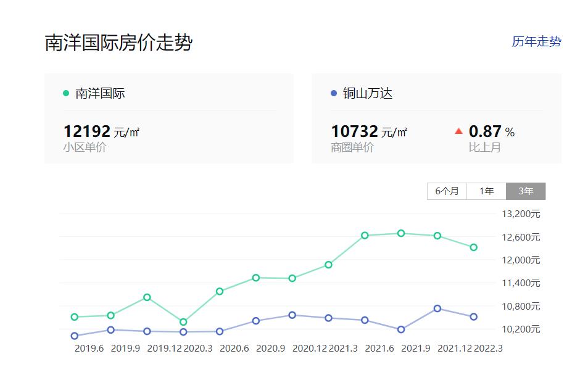Click the red up-arrow change indicator
The image size is (588, 388).
(x=458, y=131)
